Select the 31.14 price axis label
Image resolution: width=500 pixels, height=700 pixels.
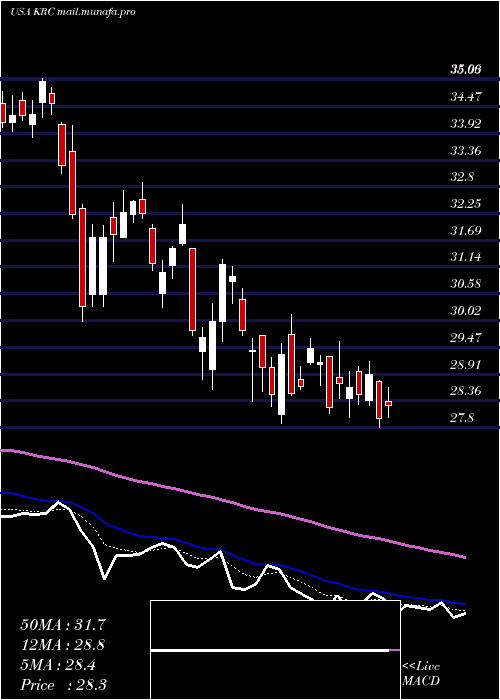pos(466,257)
